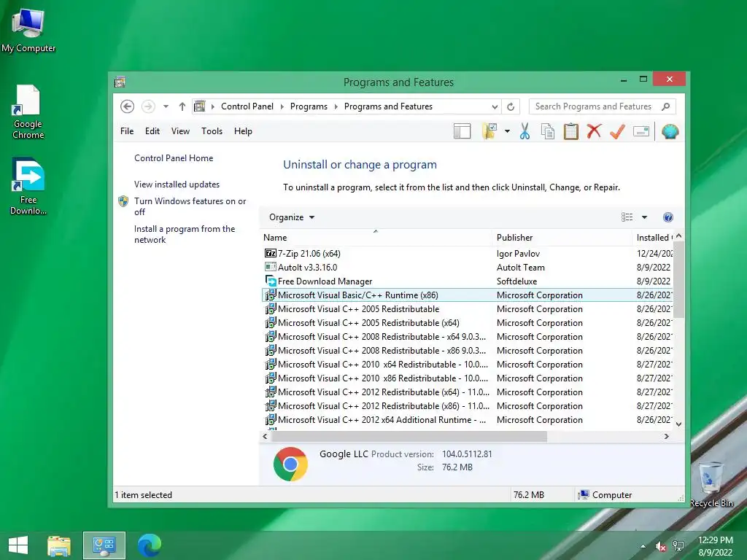The image size is (747, 560).
Task: Click the network tray icon
Action: (678, 546)
